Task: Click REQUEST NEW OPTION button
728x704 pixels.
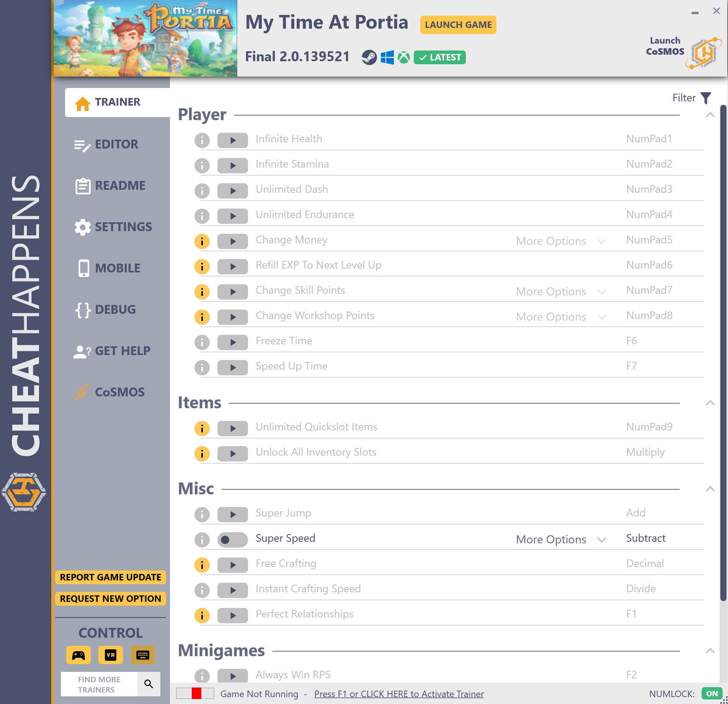Action: pyautogui.click(x=111, y=598)
